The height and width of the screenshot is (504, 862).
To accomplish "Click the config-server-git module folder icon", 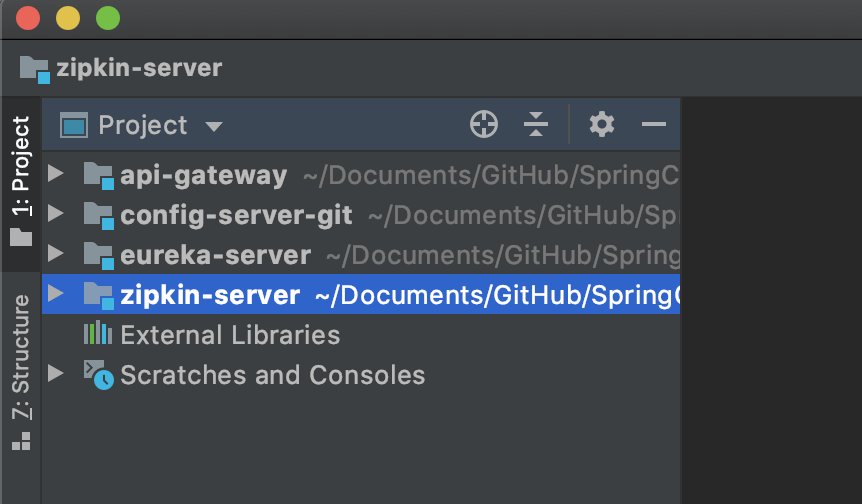I will [99, 216].
